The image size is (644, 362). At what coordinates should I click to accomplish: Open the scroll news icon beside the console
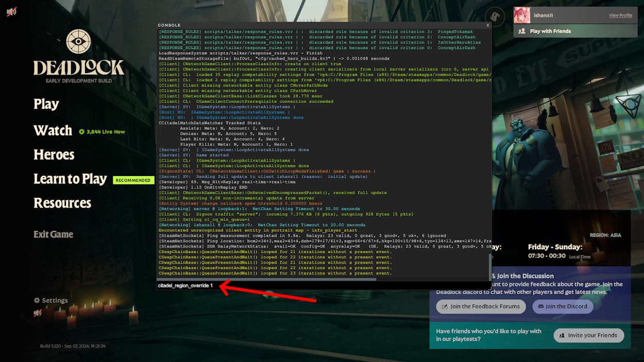click(495, 17)
